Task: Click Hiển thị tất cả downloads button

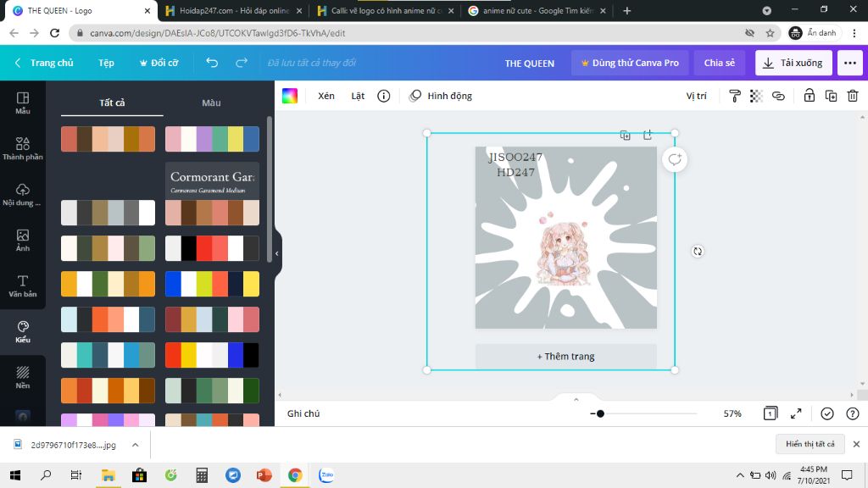Action: tap(810, 444)
